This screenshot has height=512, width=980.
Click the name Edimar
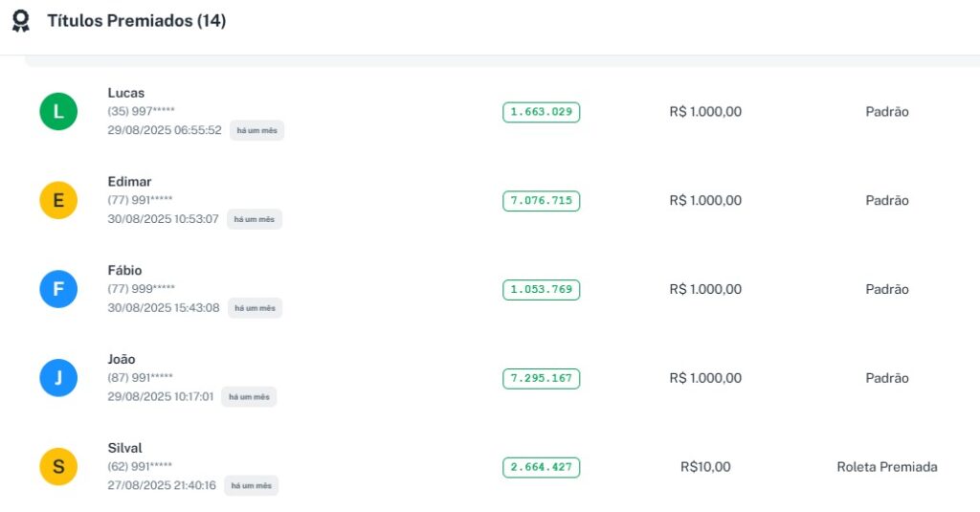tap(129, 182)
